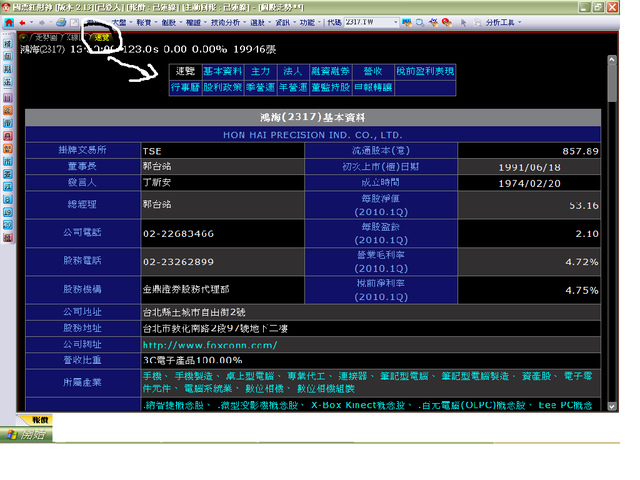Click the 電腦系統業 industry link

(208, 389)
